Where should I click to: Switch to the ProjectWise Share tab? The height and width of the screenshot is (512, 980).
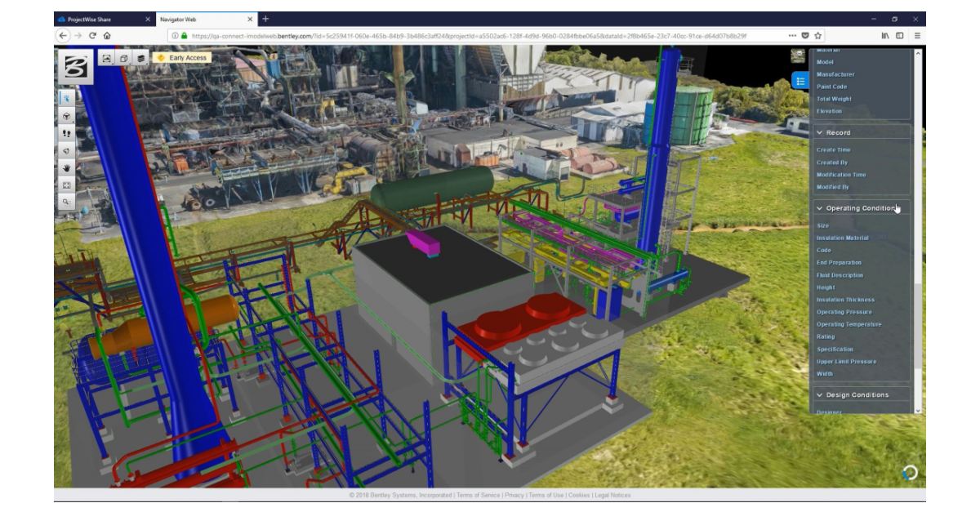coord(92,19)
